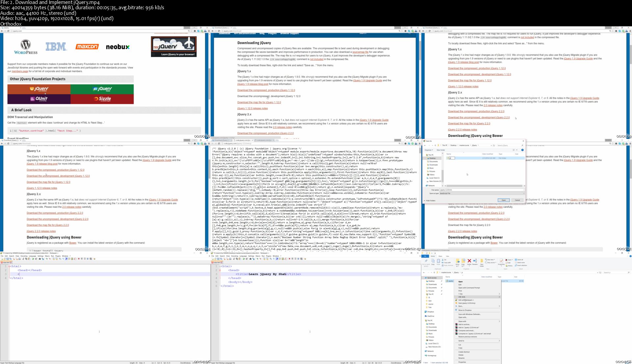Collapse folders with Hide Folders toggle
The width and height of the screenshot is (632, 364).
[430, 200]
